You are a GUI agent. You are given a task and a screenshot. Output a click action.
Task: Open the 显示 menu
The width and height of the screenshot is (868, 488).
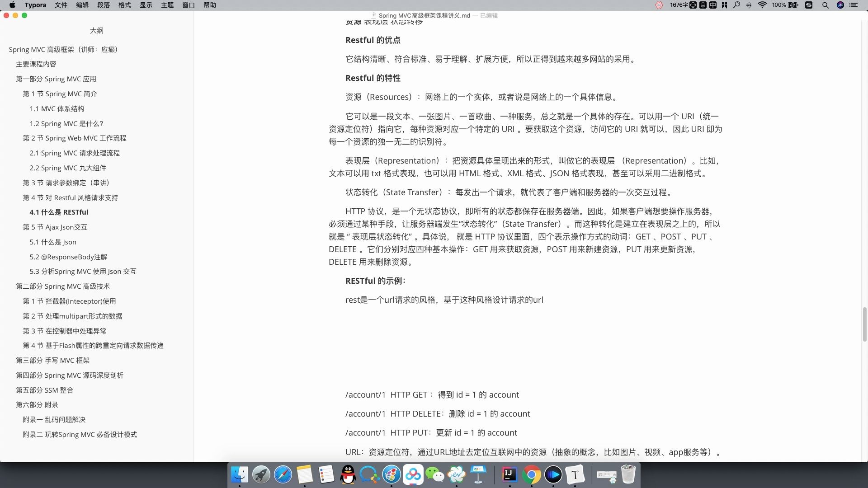tap(146, 5)
